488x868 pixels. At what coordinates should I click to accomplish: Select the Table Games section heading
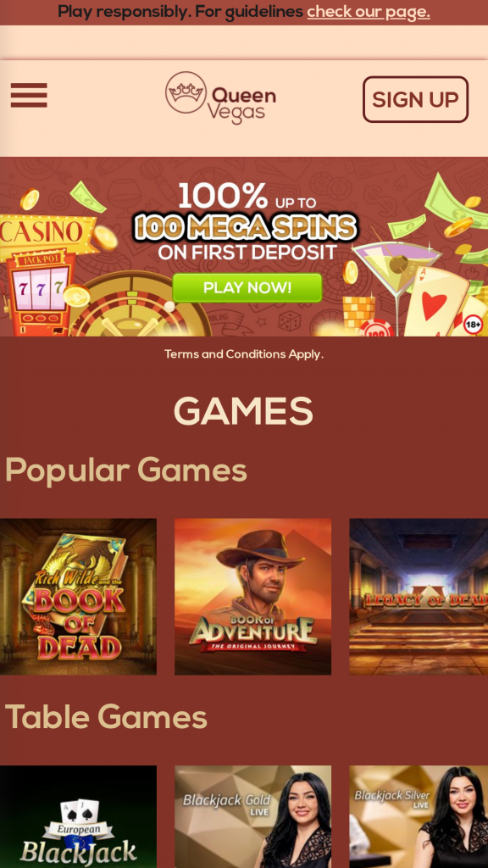click(106, 717)
